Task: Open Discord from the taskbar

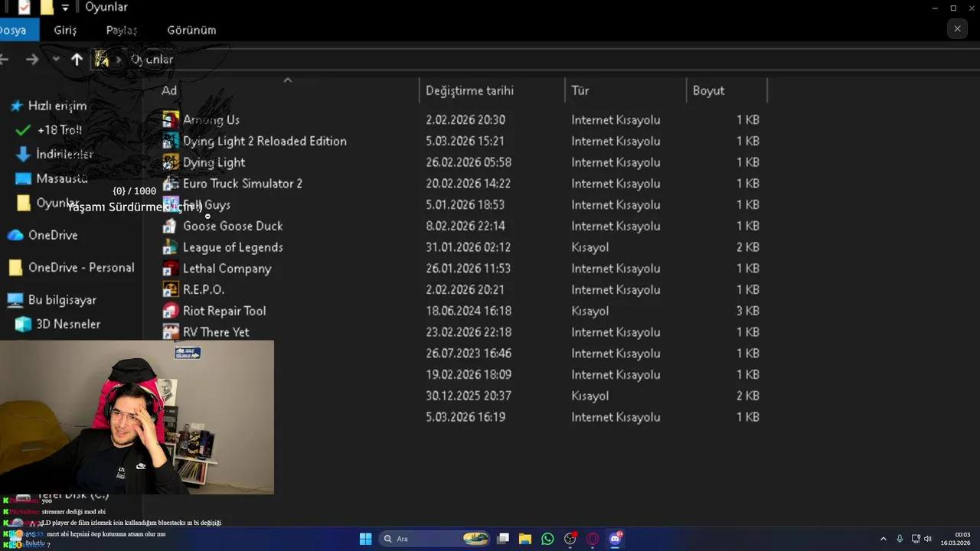Action: coord(615,539)
